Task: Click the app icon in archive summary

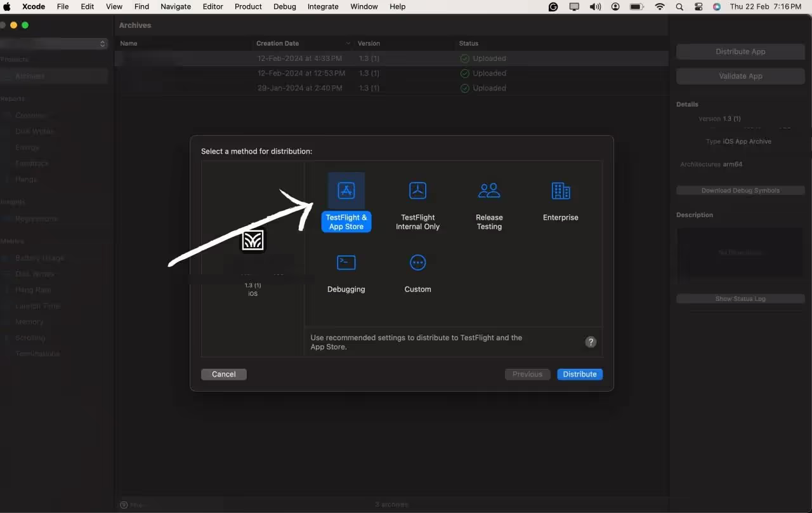Action: click(253, 241)
